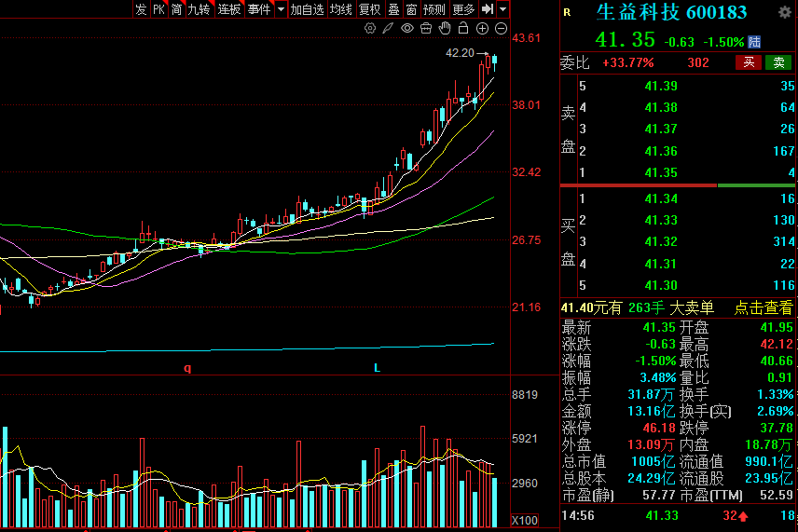This screenshot has width=798, height=532.
Task: Click the 'L' marker on the chart timeline
Action: (377, 367)
